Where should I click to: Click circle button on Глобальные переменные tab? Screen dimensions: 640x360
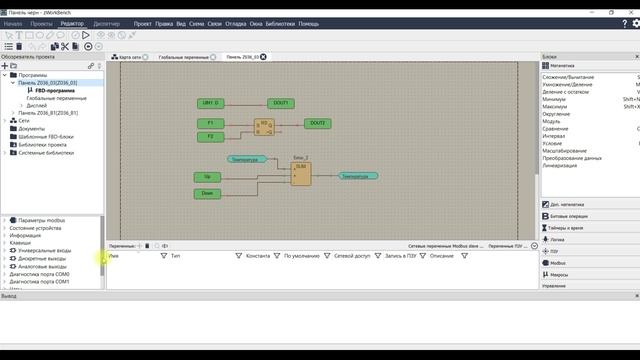coord(213,57)
